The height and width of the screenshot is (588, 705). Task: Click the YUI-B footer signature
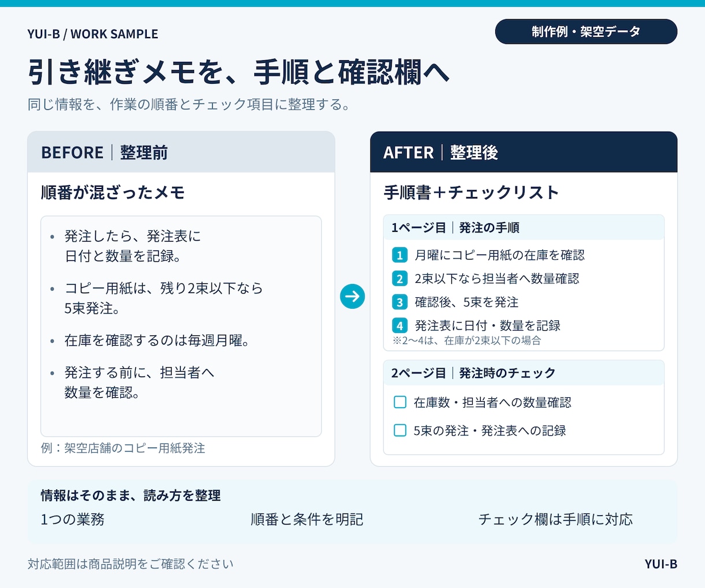coord(661,564)
